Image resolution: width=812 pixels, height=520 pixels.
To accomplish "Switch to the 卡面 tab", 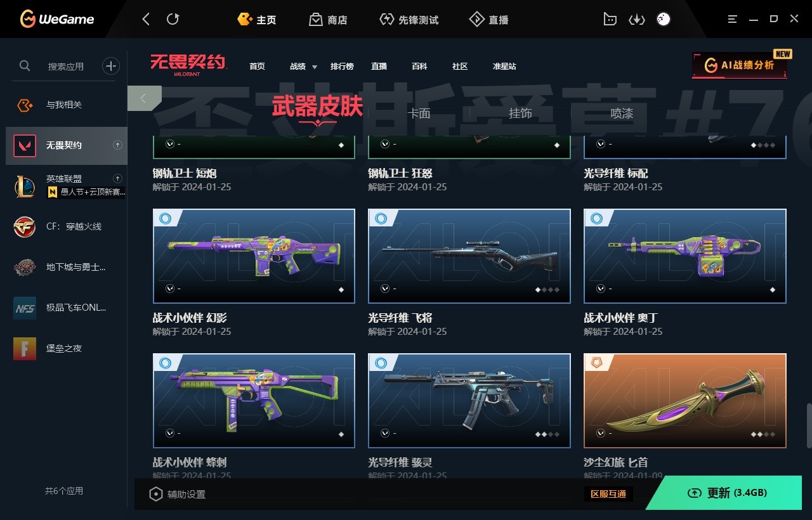I will (419, 114).
